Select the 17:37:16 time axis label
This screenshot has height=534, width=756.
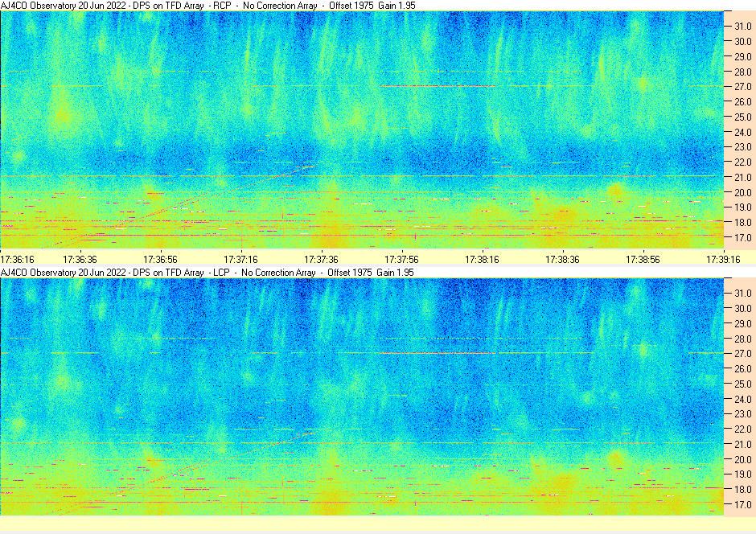(240, 259)
